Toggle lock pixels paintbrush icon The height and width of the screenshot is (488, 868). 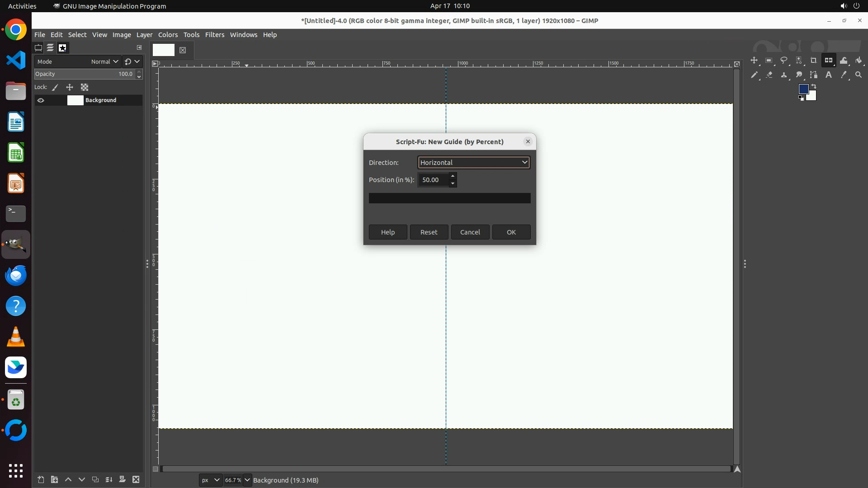point(55,87)
